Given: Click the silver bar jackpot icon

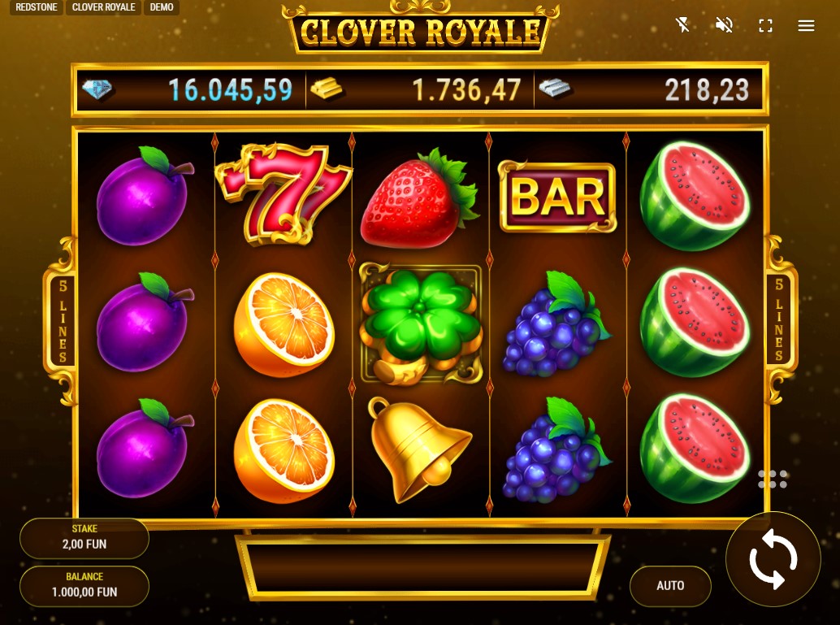Looking at the screenshot, I should 555,89.
